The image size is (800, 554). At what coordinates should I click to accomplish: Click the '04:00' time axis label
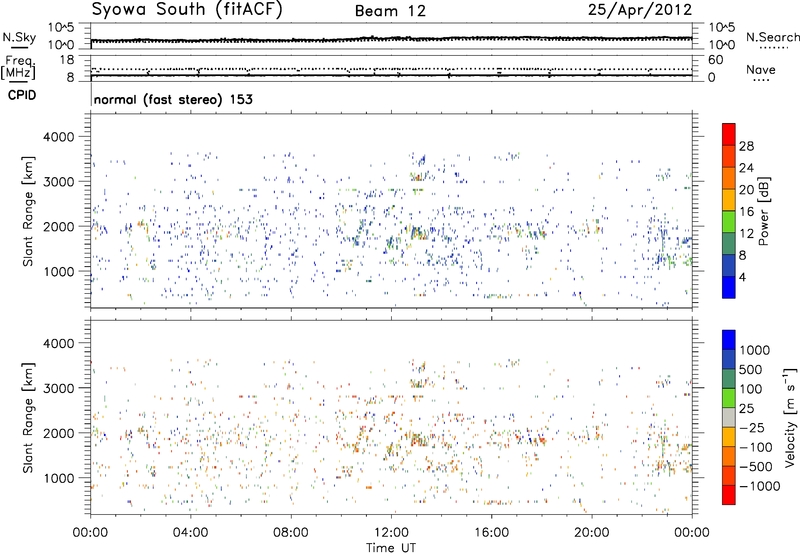tap(190, 533)
